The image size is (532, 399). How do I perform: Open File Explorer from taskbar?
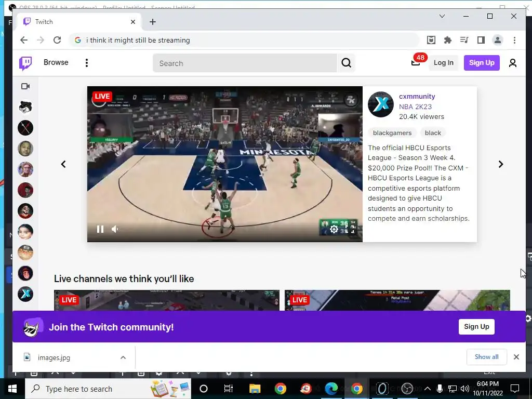pyautogui.click(x=255, y=389)
